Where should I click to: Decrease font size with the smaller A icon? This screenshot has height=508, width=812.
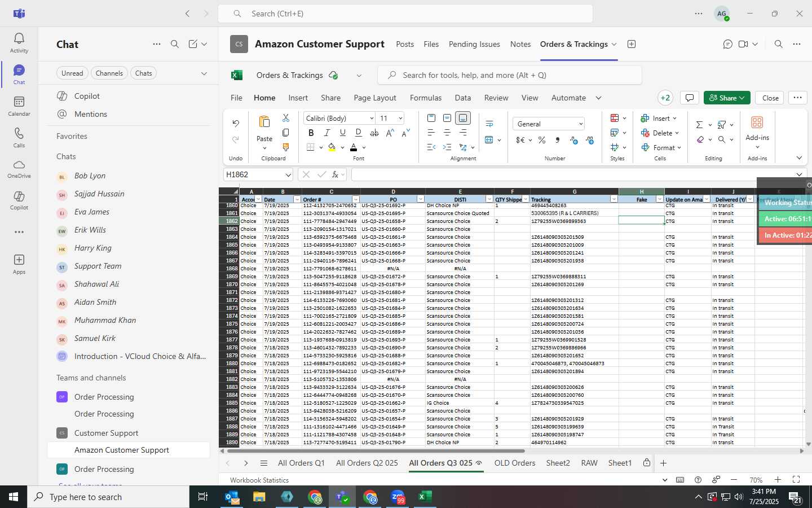point(406,133)
